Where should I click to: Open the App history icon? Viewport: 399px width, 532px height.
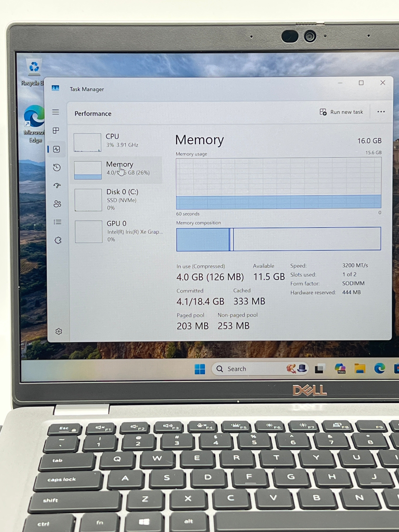point(57,167)
